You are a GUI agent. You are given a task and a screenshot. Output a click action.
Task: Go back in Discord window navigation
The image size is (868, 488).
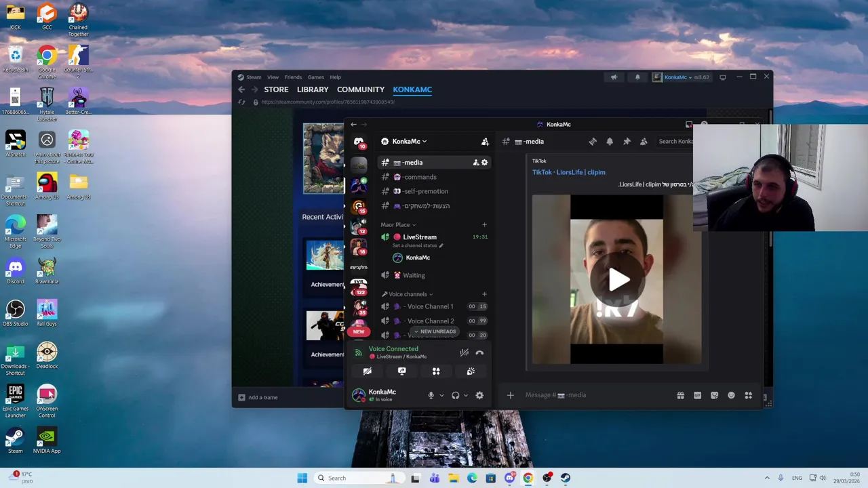[353, 125]
